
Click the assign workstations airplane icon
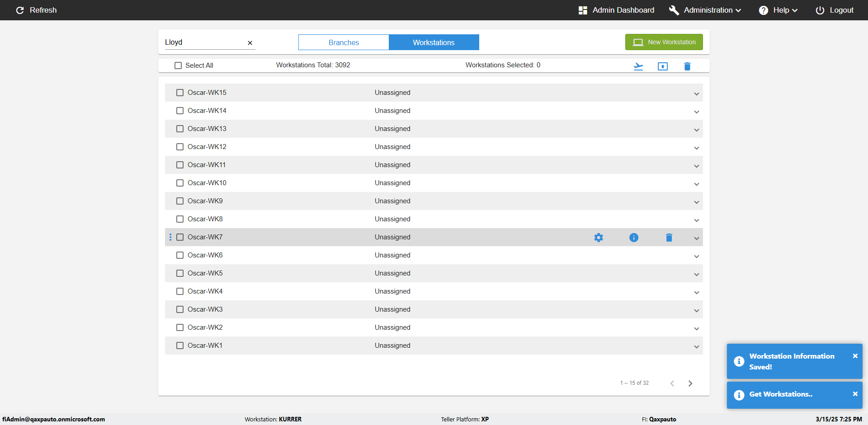tap(638, 66)
